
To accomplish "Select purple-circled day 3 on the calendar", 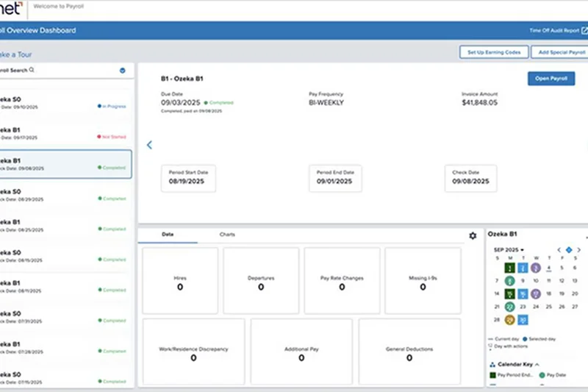I will click(x=536, y=268).
